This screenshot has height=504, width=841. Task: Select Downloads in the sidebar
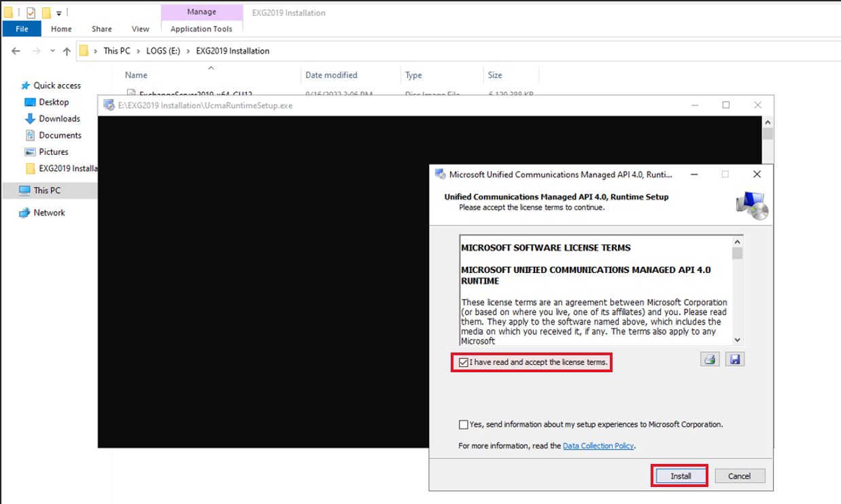click(58, 118)
